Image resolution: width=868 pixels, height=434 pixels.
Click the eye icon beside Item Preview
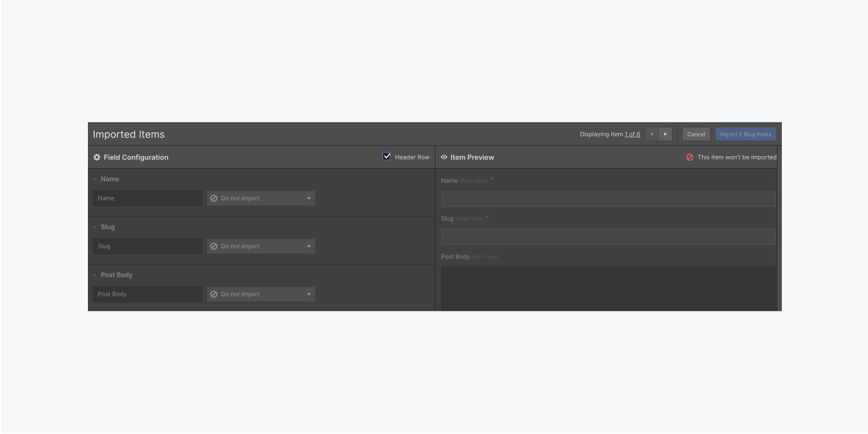(443, 157)
